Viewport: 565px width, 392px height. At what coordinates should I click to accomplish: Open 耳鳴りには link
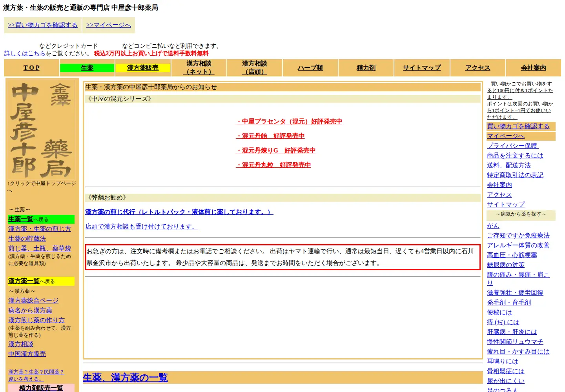pos(503,361)
